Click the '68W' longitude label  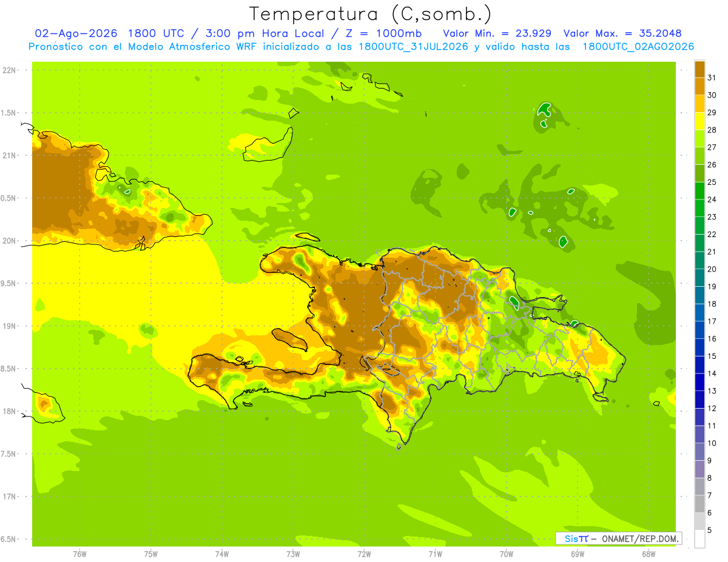tap(649, 554)
